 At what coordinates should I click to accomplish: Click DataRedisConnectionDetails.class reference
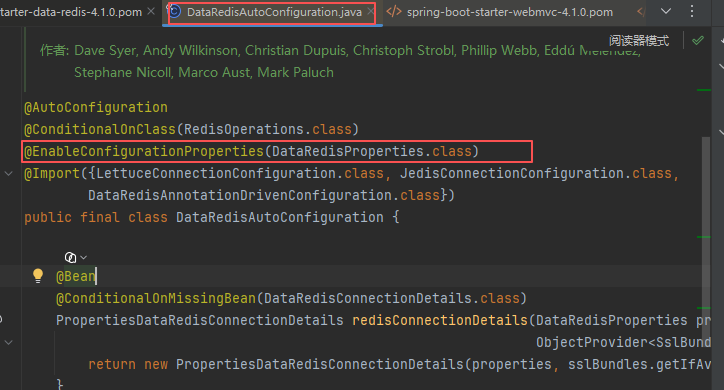click(392, 299)
